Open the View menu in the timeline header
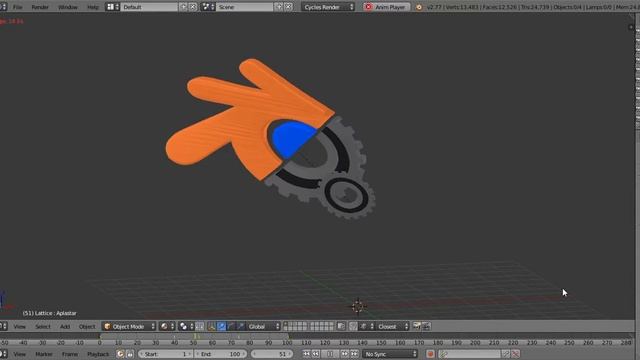 pos(20,354)
